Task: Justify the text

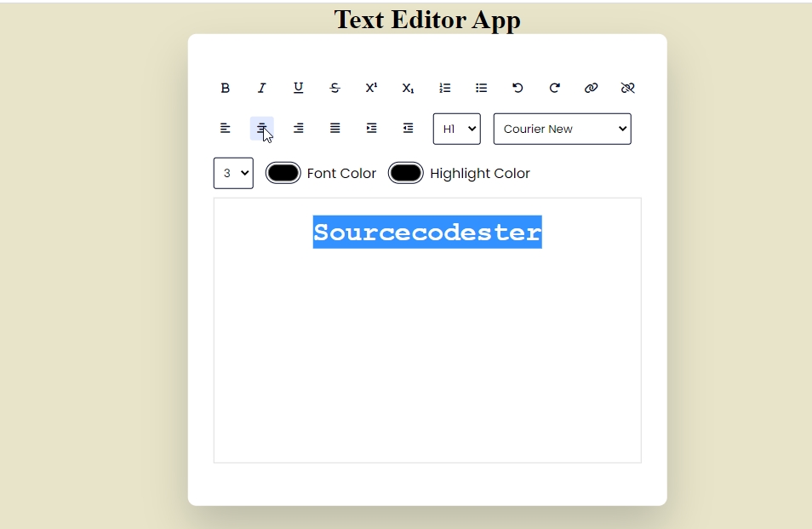Action: (335, 129)
